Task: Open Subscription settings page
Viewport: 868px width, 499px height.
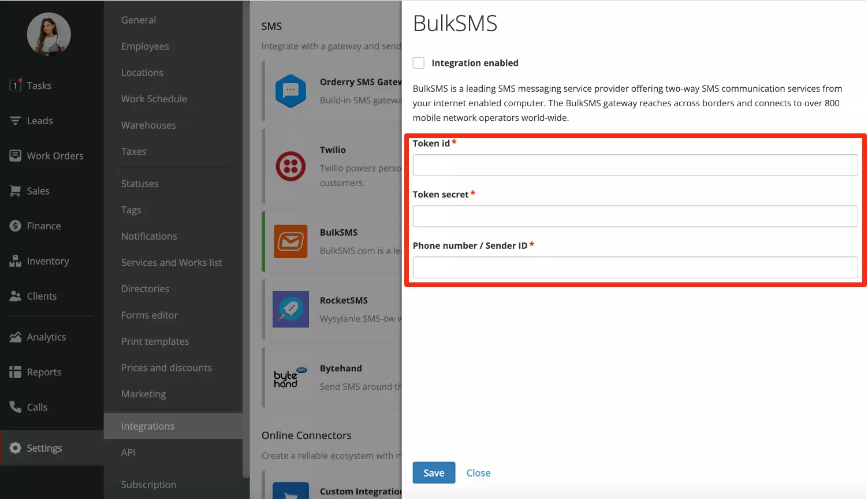Action: coord(148,485)
